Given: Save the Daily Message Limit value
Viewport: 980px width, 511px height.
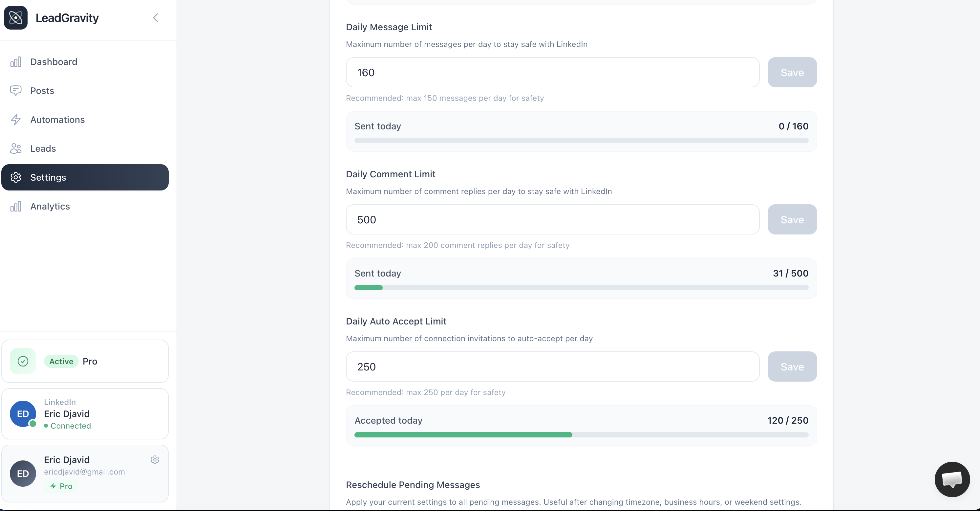Looking at the screenshot, I should [x=792, y=72].
